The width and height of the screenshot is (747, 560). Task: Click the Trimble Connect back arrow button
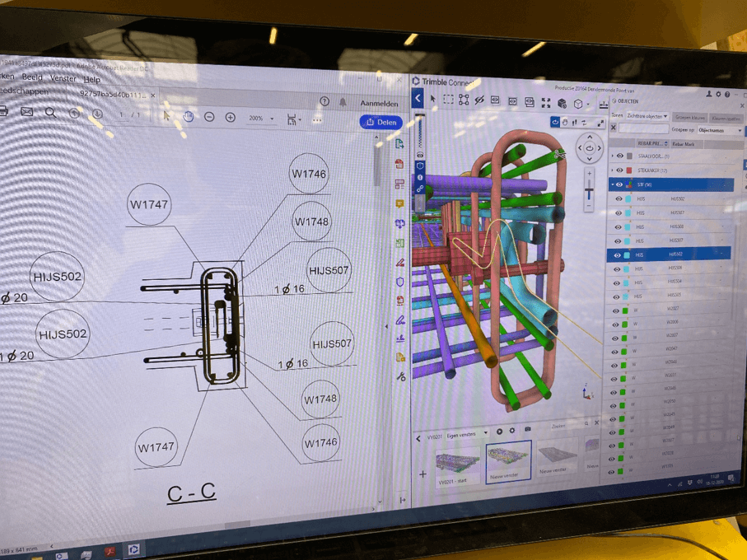point(418,99)
